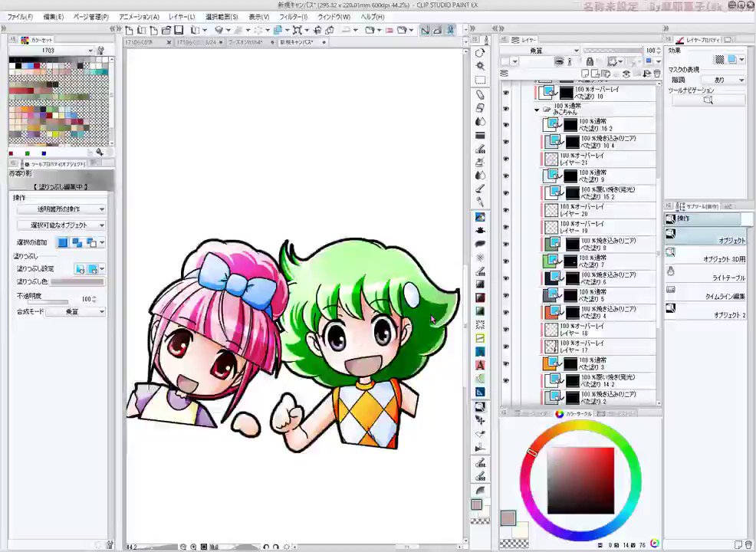The width and height of the screenshot is (756, 552).
Task: Click the save icon in the command bar
Action: [x=179, y=31]
